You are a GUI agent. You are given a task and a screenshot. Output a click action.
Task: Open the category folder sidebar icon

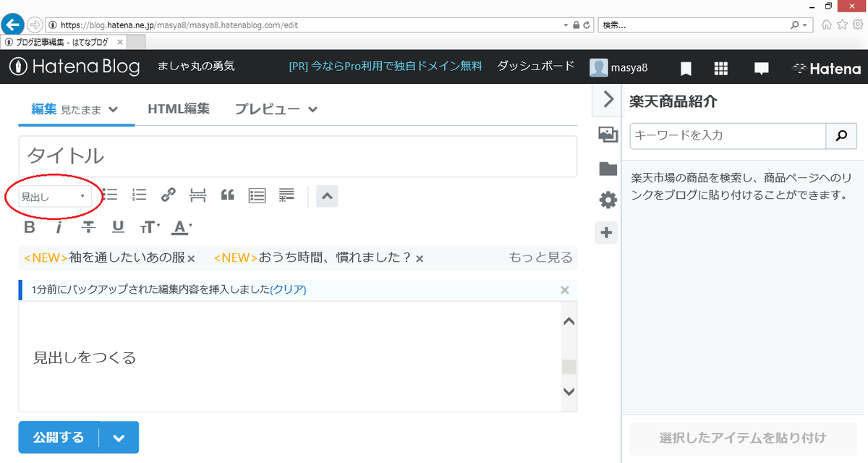[x=608, y=169]
